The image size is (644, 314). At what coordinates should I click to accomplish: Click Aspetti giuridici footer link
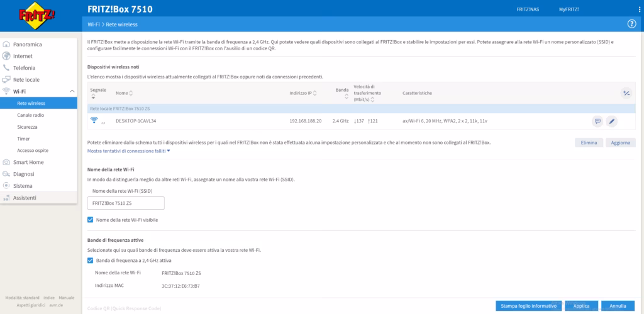click(x=31, y=305)
